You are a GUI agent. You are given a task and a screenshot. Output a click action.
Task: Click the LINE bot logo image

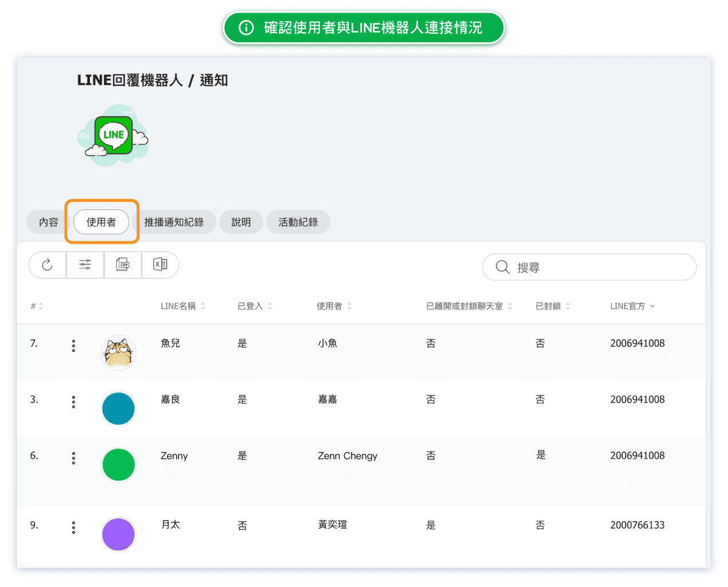[113, 136]
